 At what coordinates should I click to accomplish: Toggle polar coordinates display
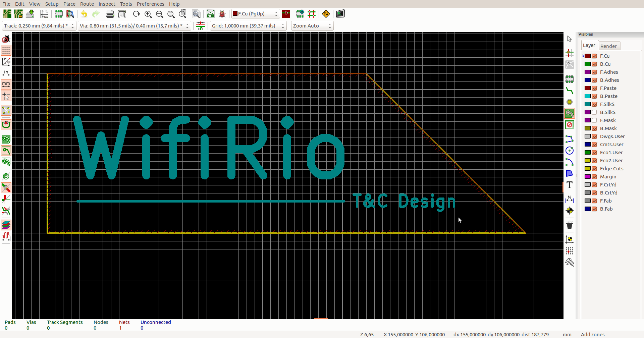pyautogui.click(x=6, y=62)
